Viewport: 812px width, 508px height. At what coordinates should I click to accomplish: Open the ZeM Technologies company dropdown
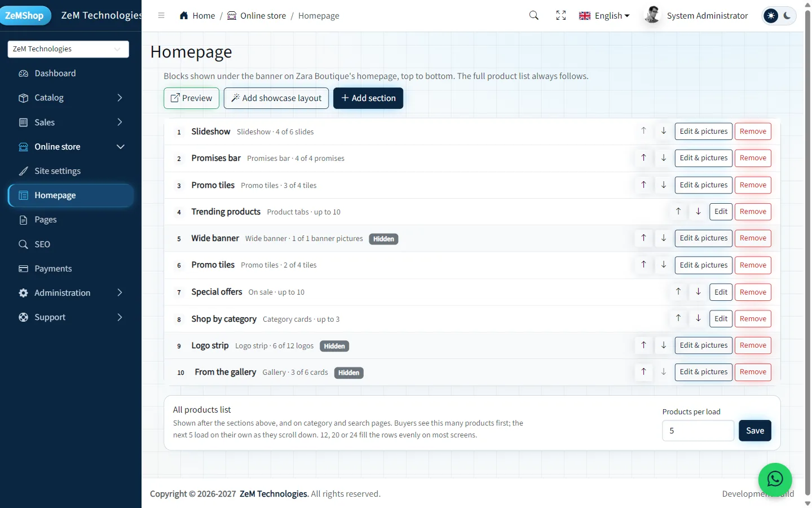tap(68, 49)
